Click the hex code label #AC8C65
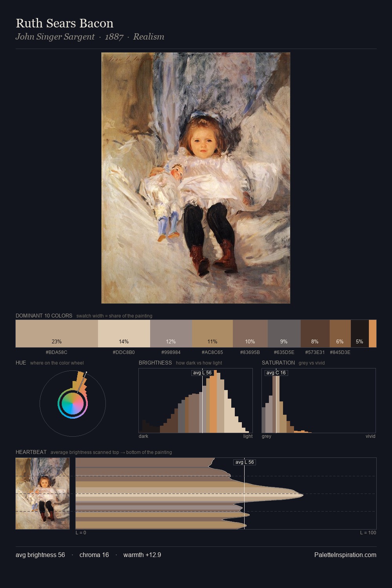This screenshot has height=588, width=392. (212, 352)
